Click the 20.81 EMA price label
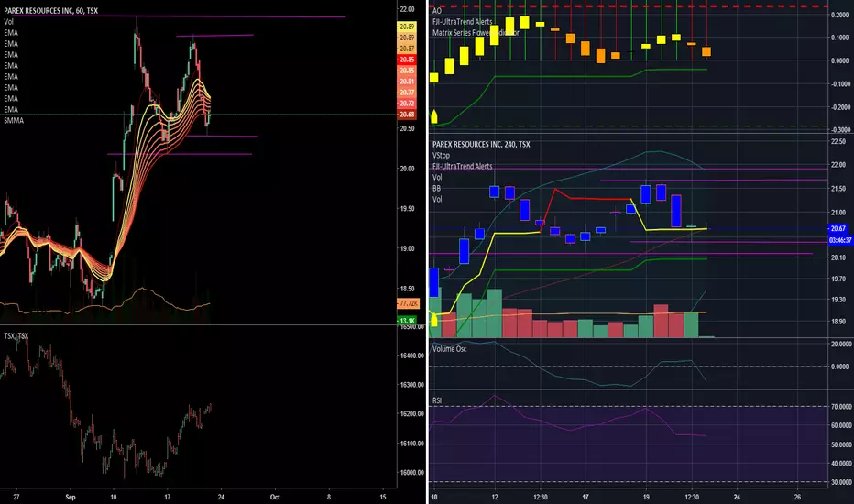Screen dimensions: 854x504 click(407, 82)
